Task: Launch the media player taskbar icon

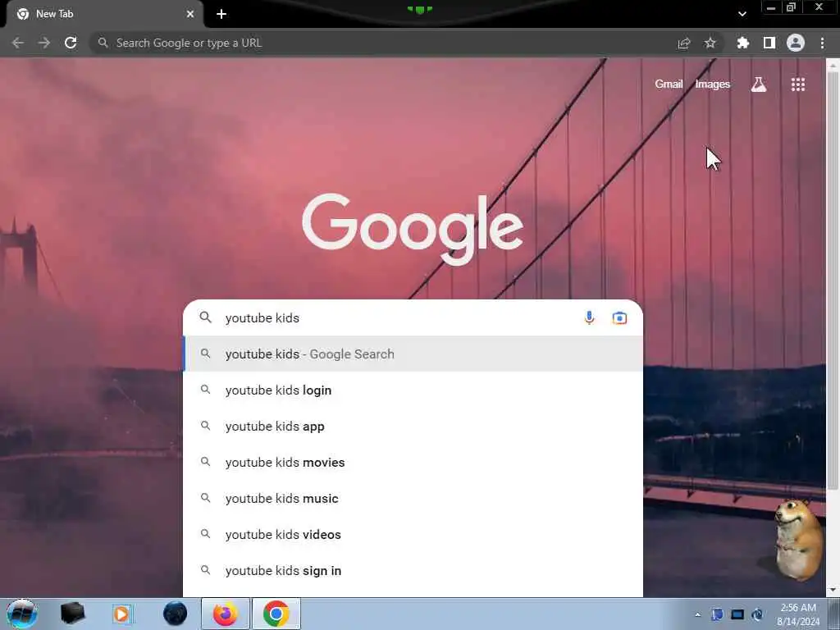Action: (121, 614)
